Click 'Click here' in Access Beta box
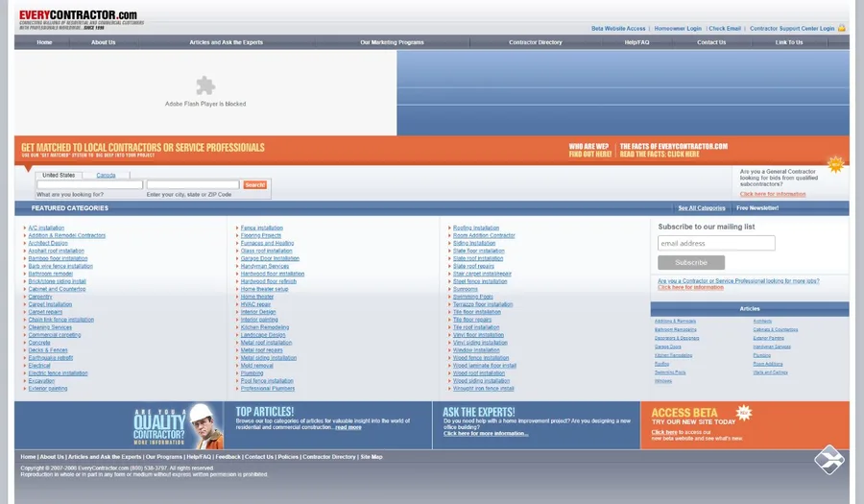 pyautogui.click(x=664, y=432)
